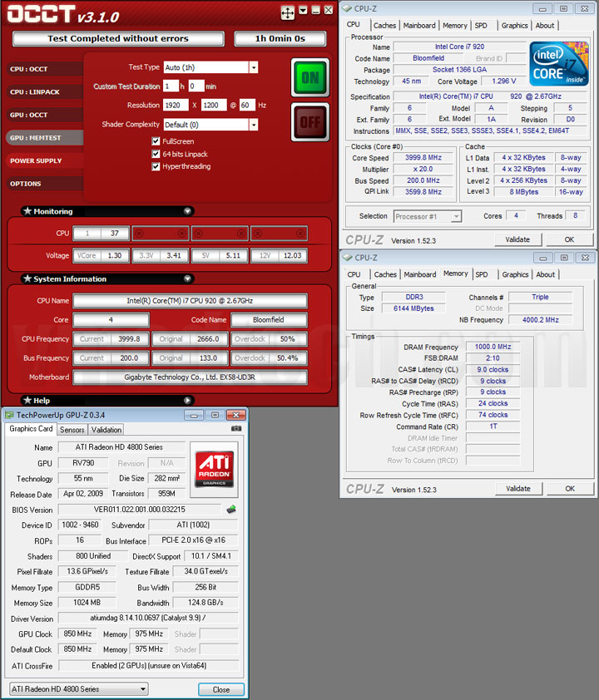Screen dimensions: 599x700
Task: Click the GPU-Z window title icon
Action: (x=9, y=415)
